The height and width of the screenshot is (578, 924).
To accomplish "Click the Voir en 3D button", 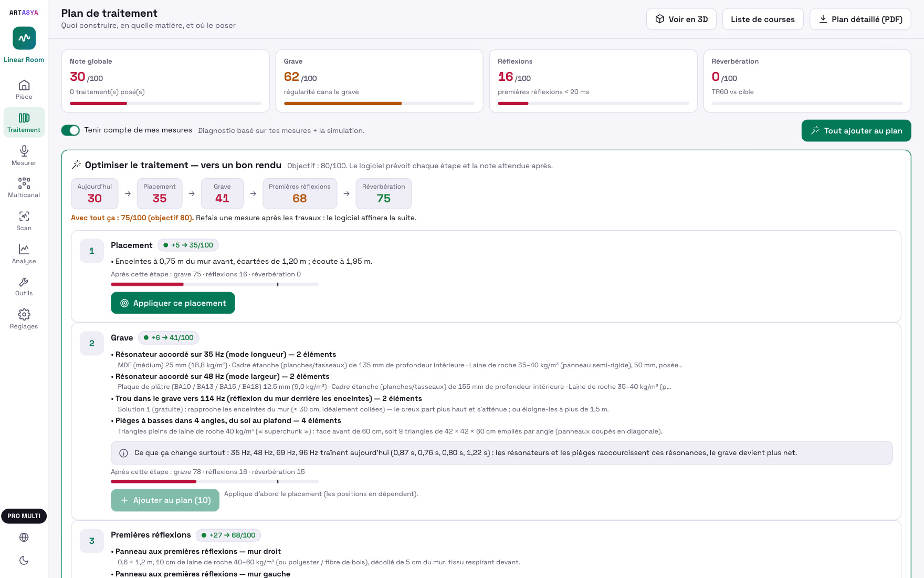I will coord(681,19).
